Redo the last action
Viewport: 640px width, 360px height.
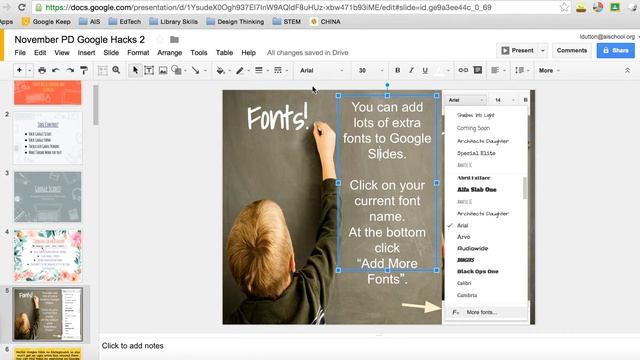70,70
